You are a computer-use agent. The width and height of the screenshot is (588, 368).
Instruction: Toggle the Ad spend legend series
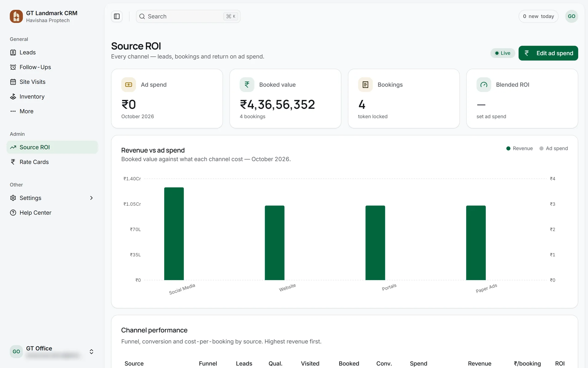[554, 148]
